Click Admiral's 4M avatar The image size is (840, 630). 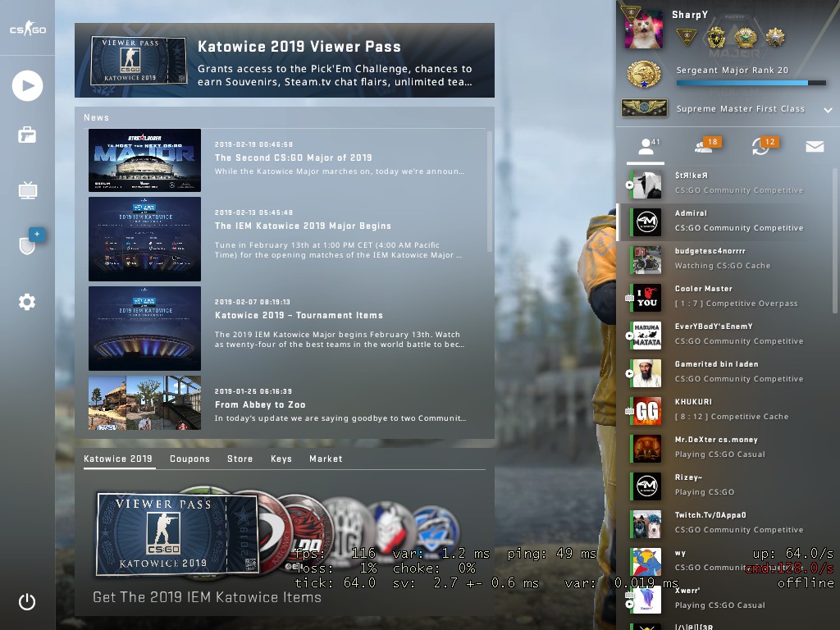click(x=646, y=221)
